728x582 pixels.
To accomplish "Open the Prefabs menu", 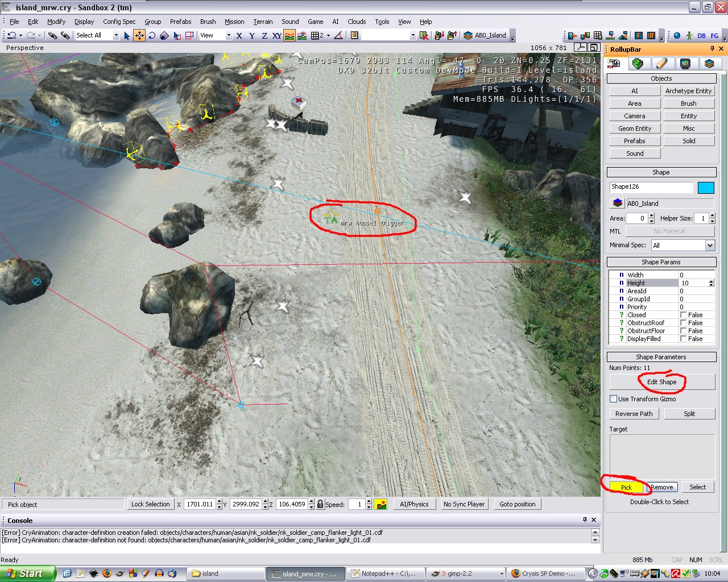I will (x=180, y=22).
